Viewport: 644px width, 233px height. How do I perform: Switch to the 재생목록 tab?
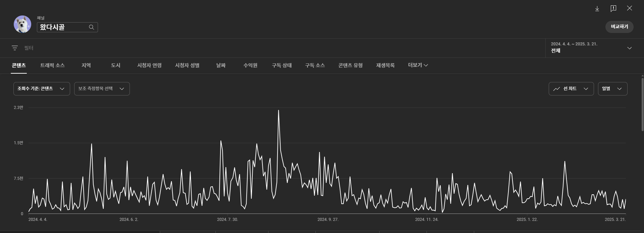(x=385, y=65)
